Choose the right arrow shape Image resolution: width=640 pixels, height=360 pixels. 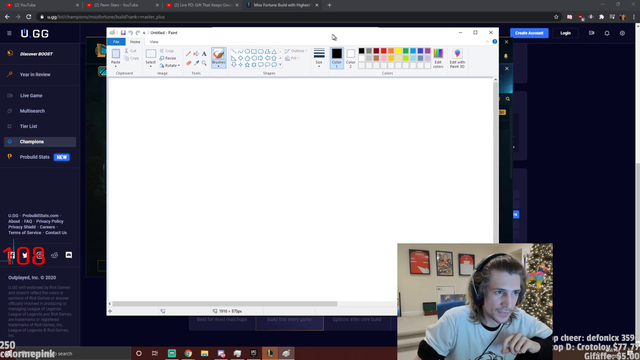click(261, 58)
